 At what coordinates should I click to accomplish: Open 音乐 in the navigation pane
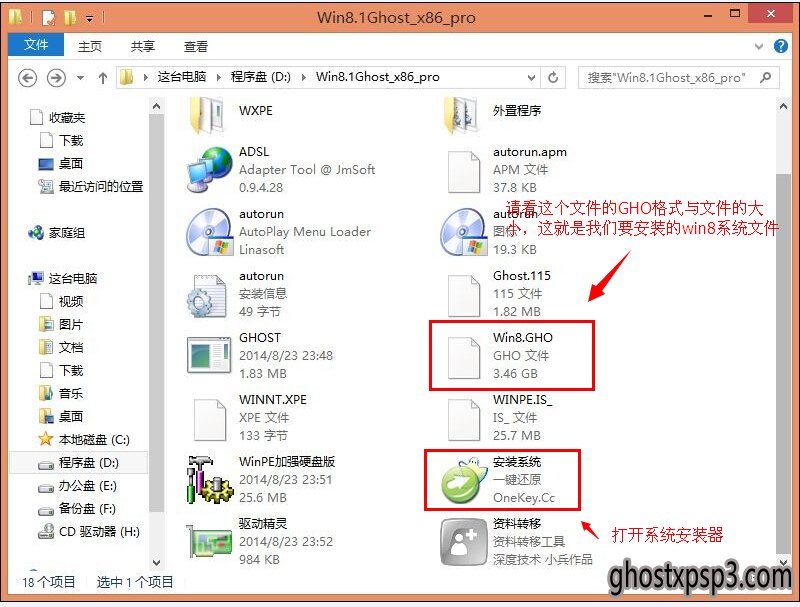click(70, 393)
